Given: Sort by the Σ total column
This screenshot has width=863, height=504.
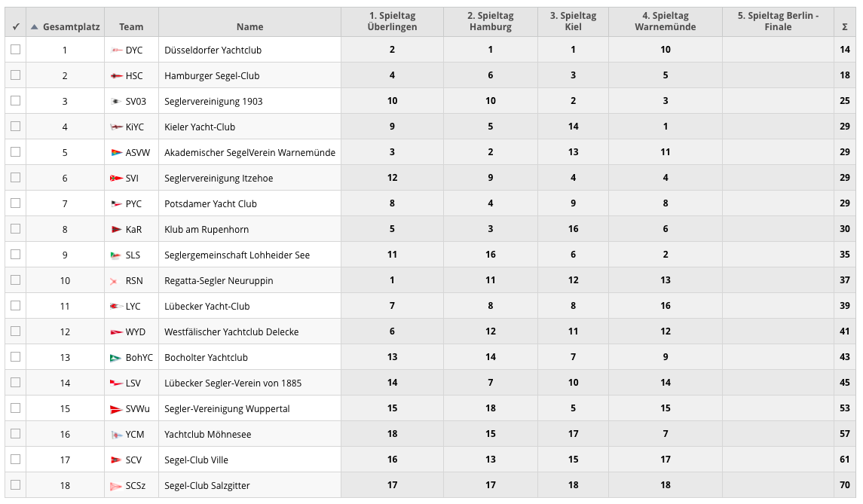Looking at the screenshot, I should point(844,26).
